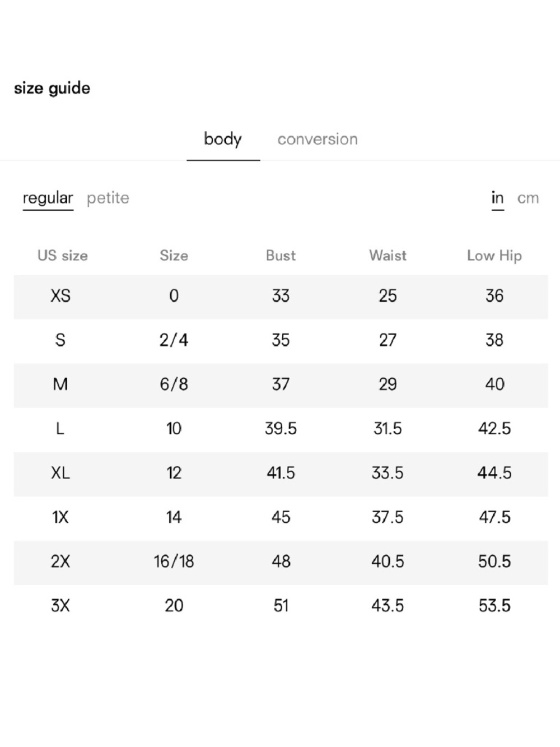Select the L size row
The width and height of the screenshot is (560, 747).
[x=281, y=429]
